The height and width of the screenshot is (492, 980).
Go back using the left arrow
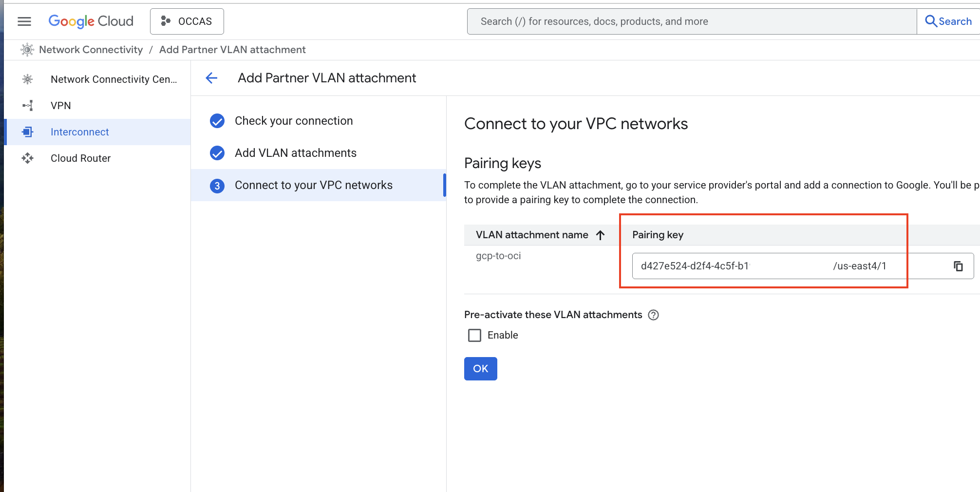pyautogui.click(x=211, y=78)
